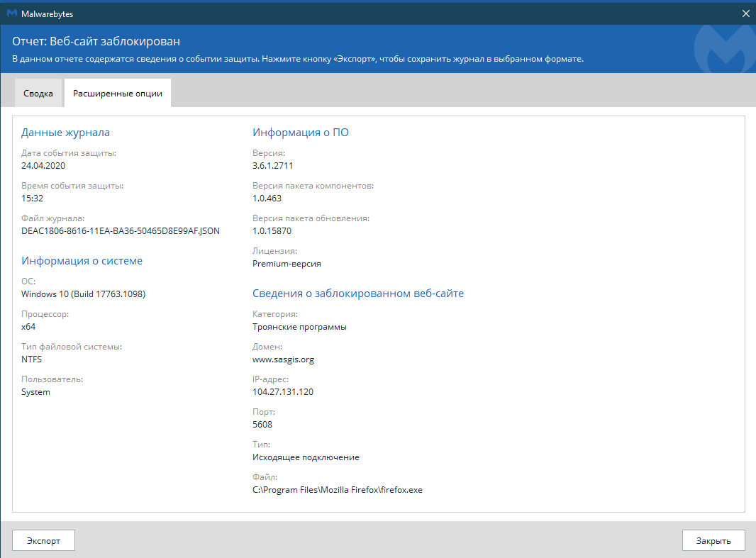Click the firefox.exe file path
Viewport: 756px width, 558px height.
click(x=337, y=490)
